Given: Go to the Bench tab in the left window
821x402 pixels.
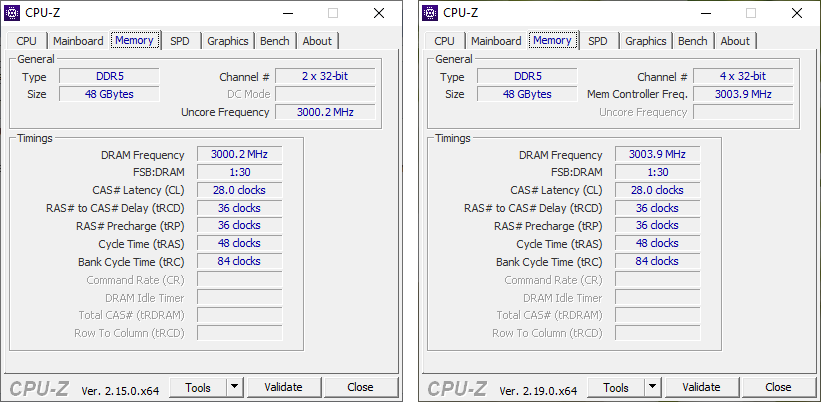Looking at the screenshot, I should tap(275, 41).
